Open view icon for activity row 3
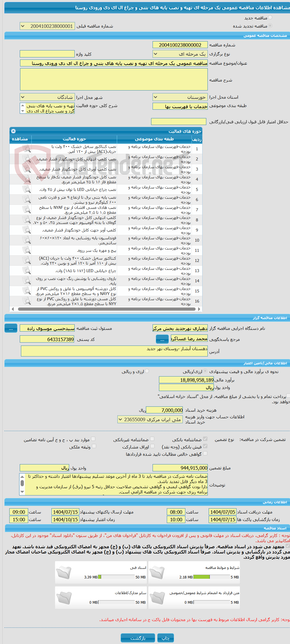290x644 pixels. click(26, 169)
